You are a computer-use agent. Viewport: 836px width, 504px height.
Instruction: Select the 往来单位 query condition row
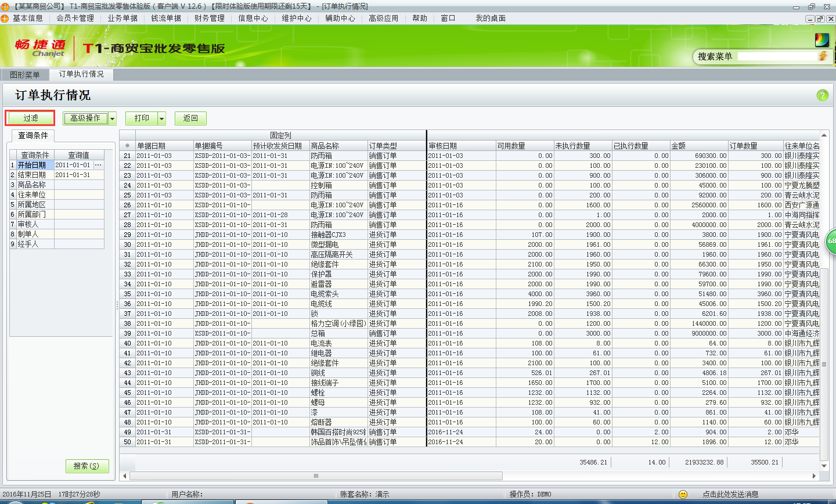pyautogui.click(x=32, y=195)
